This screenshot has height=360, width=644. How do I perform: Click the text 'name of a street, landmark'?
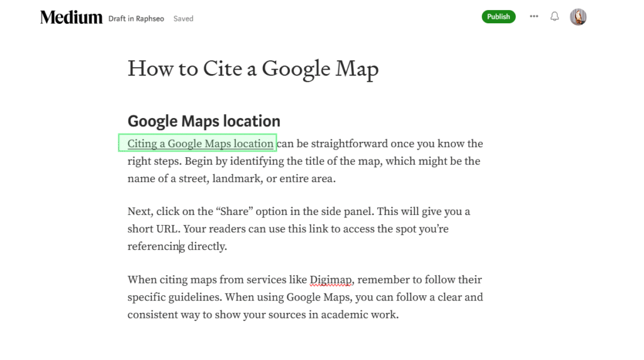(x=194, y=178)
